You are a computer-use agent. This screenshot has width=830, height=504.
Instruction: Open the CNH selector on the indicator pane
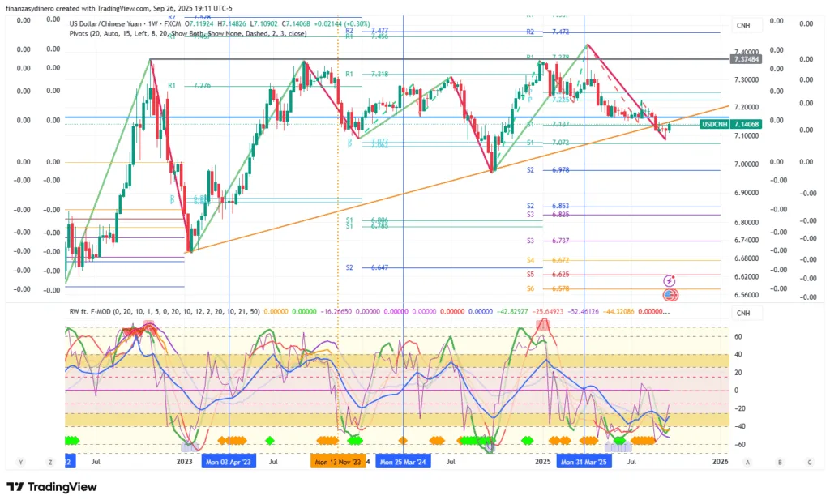[x=742, y=312]
